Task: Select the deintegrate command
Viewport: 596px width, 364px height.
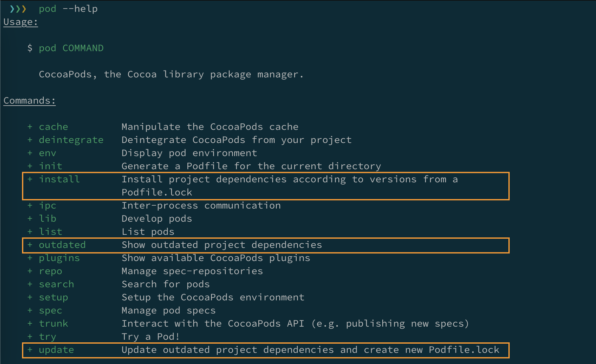Action: point(71,140)
